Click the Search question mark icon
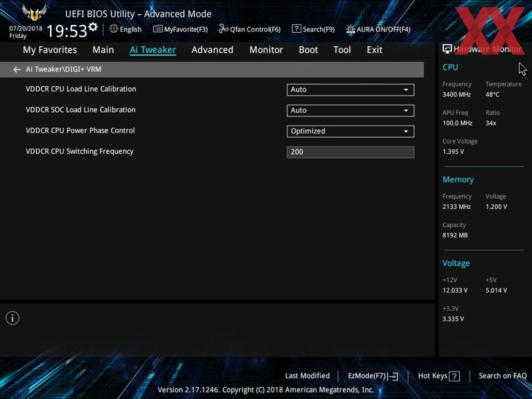This screenshot has width=532, height=399. pos(297,29)
